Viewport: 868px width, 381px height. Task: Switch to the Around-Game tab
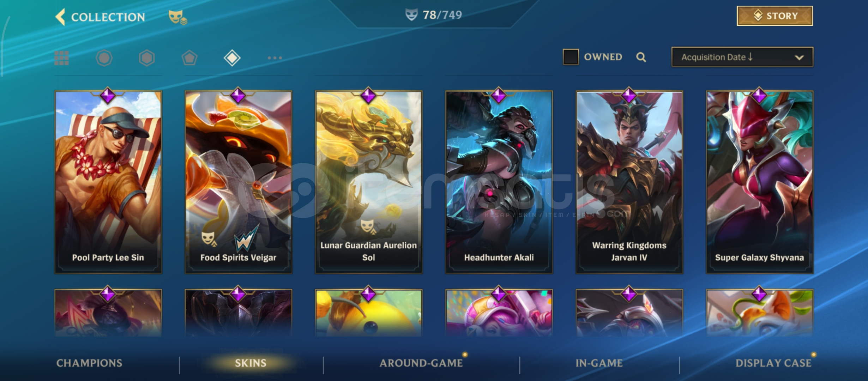point(421,363)
